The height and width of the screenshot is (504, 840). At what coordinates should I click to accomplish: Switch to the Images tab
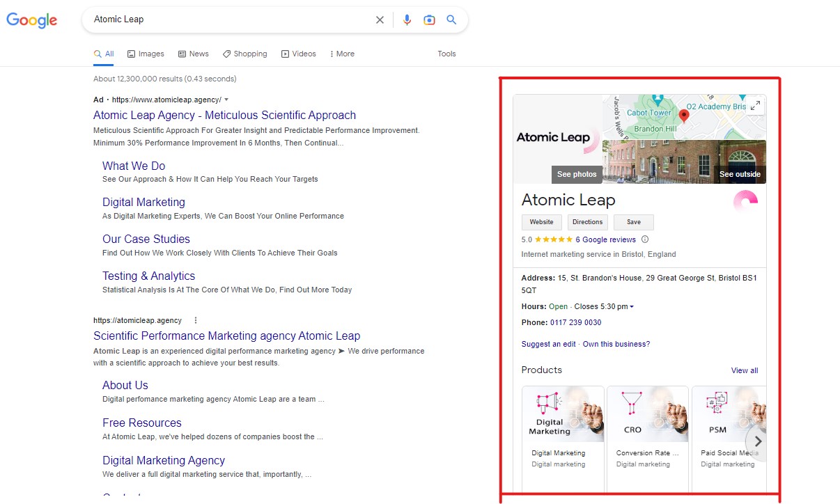(x=146, y=54)
